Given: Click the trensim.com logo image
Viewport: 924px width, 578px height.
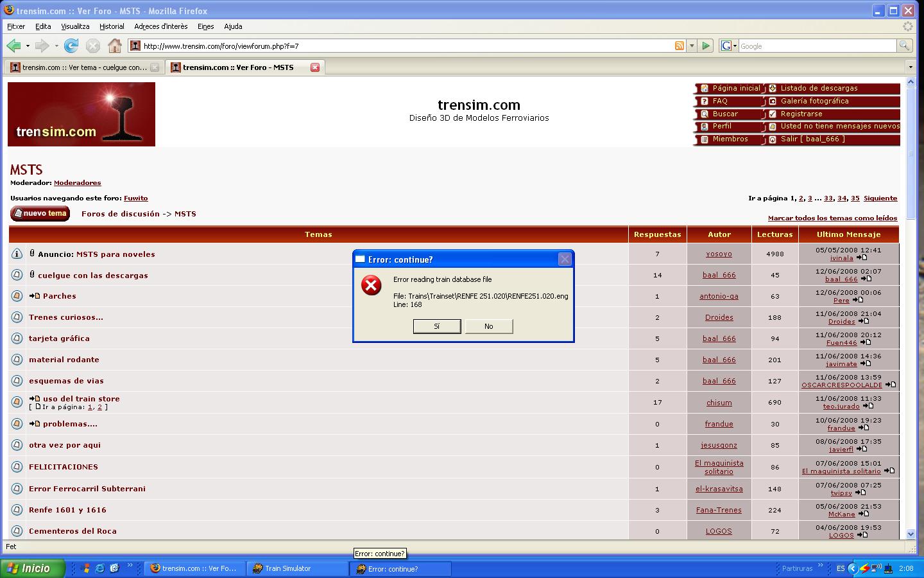Looking at the screenshot, I should click(81, 114).
